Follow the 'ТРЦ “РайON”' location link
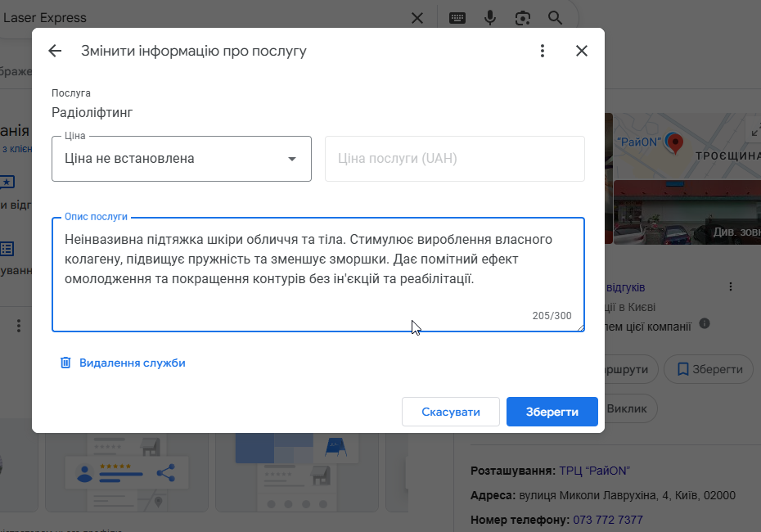Screen dimensions: 761x532 click(594, 471)
